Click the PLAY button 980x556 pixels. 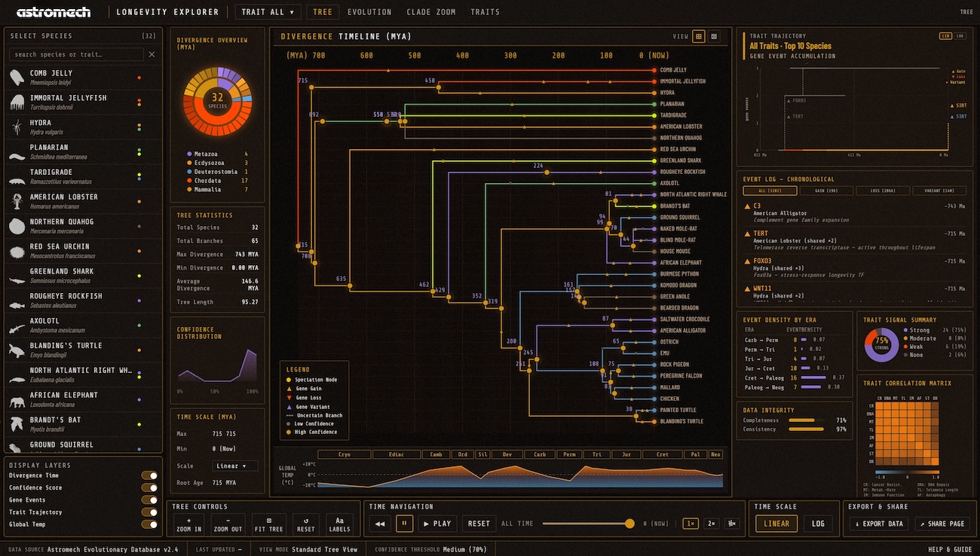[437, 524]
